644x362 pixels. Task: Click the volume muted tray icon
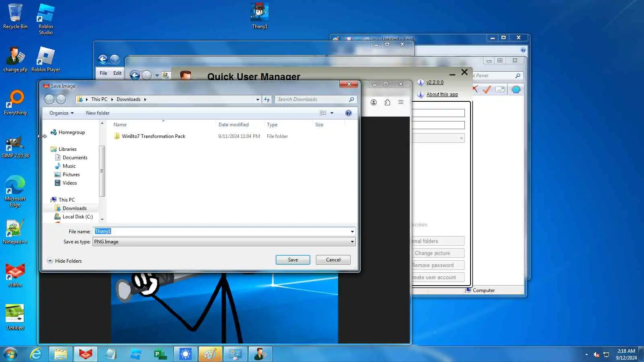tap(597, 354)
